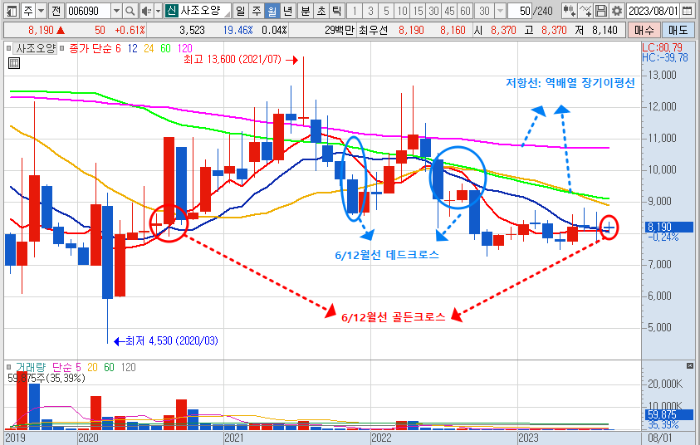Click the 2023 label on time axis
Screen dimensions: 700x445
click(528, 437)
